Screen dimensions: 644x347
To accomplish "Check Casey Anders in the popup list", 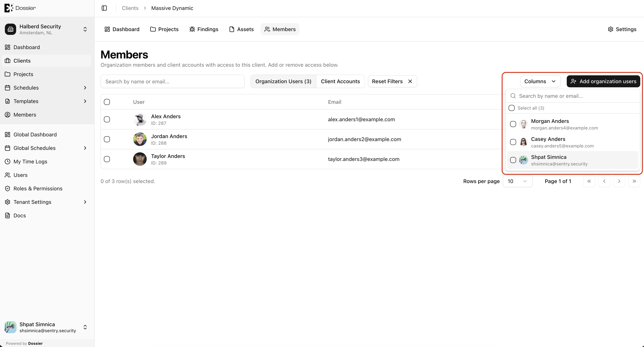I will click(513, 142).
